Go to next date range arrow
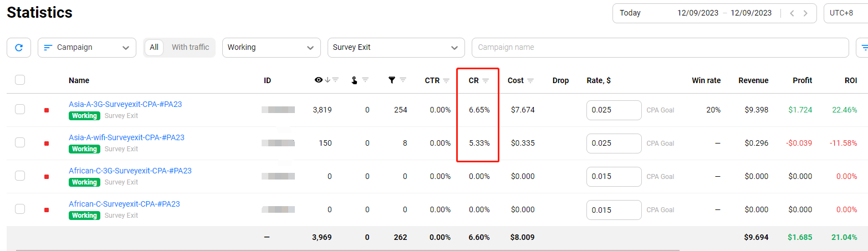Screen dimensions: 868x251 (x=806, y=13)
